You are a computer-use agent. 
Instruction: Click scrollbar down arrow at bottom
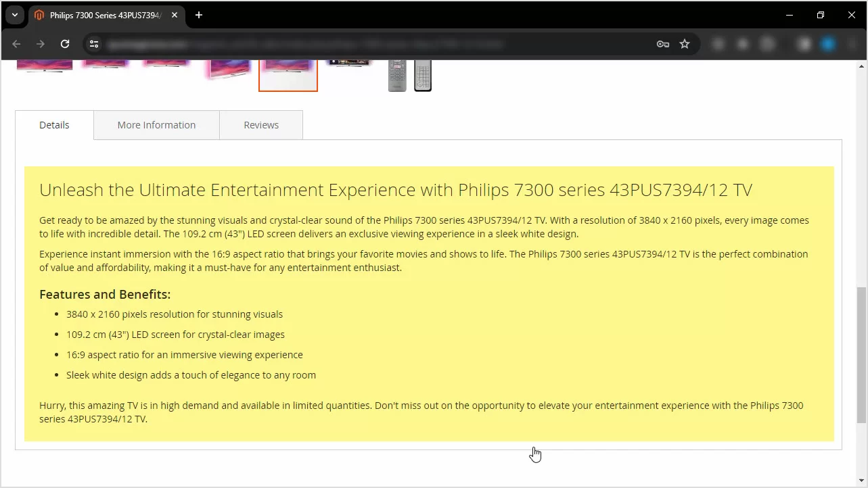[x=861, y=481]
